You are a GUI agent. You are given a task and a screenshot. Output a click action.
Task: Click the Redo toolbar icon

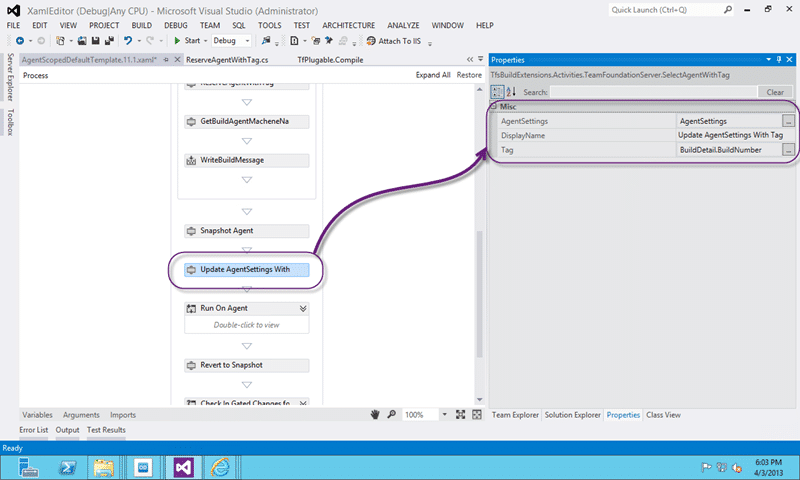click(149, 41)
